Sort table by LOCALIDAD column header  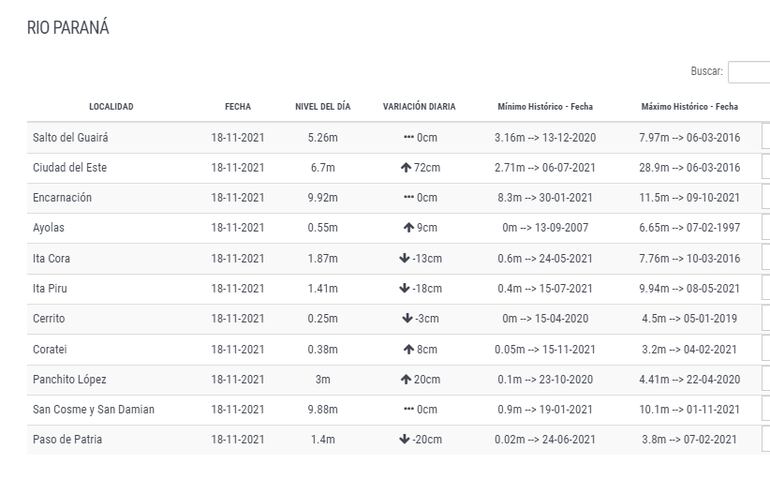click(x=111, y=107)
